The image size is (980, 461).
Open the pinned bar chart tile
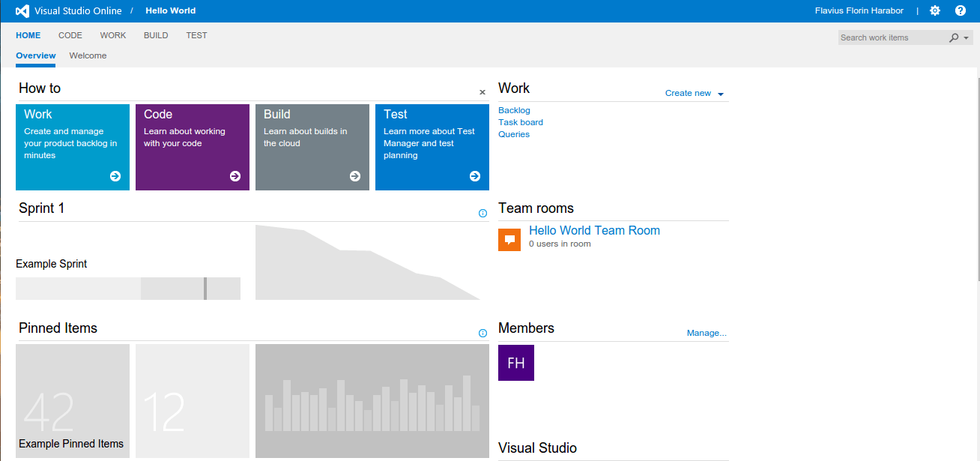coord(372,401)
